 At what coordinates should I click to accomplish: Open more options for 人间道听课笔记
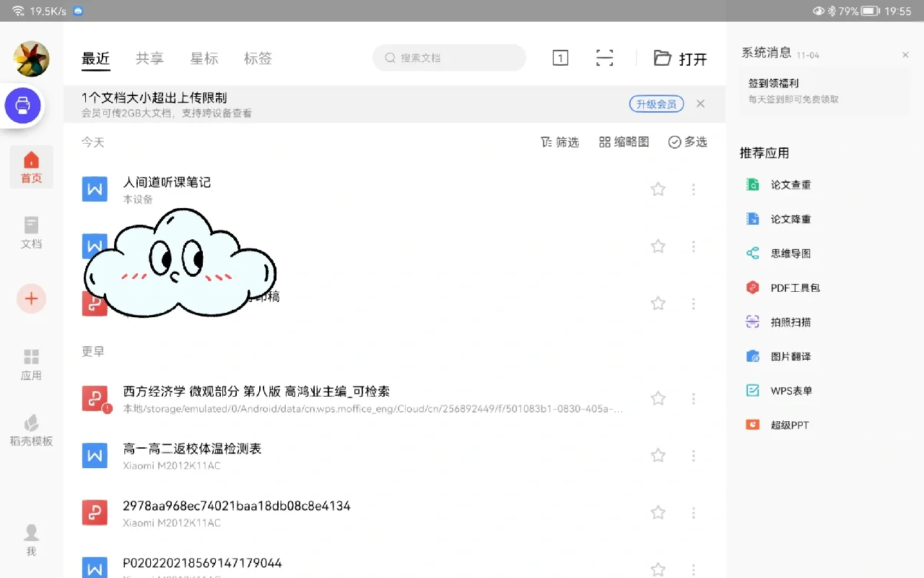point(693,189)
